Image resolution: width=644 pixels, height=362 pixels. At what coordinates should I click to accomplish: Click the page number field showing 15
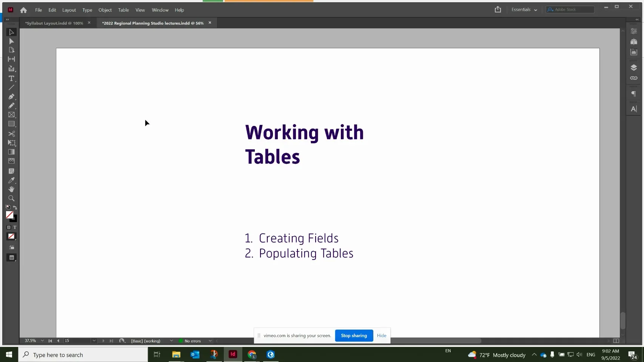[x=77, y=341]
